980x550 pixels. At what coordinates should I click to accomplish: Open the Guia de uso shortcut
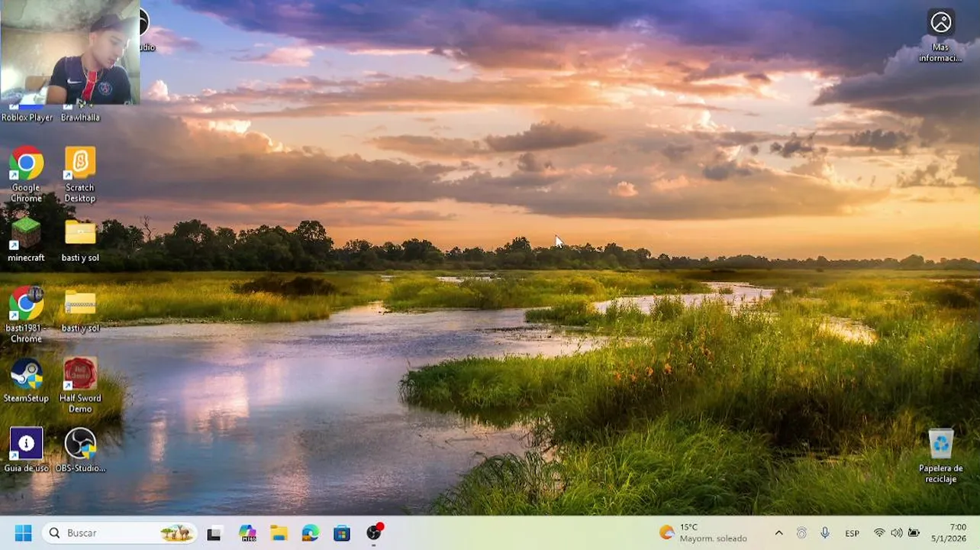point(26,450)
